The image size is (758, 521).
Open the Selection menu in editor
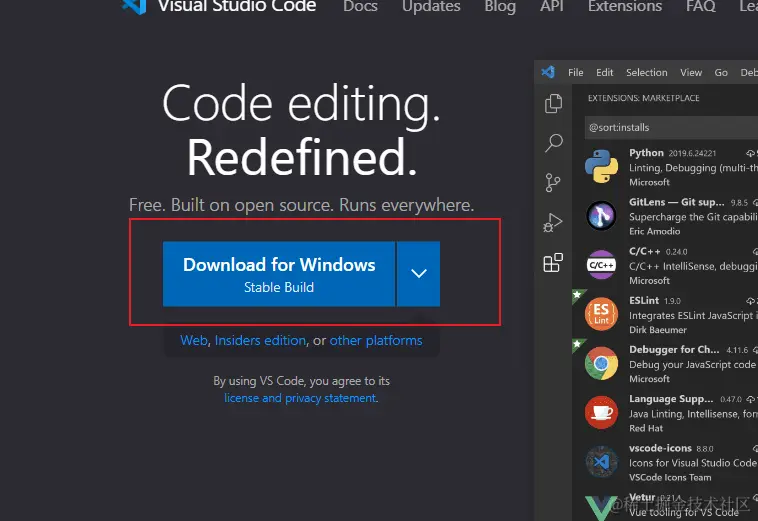pyautogui.click(x=646, y=72)
